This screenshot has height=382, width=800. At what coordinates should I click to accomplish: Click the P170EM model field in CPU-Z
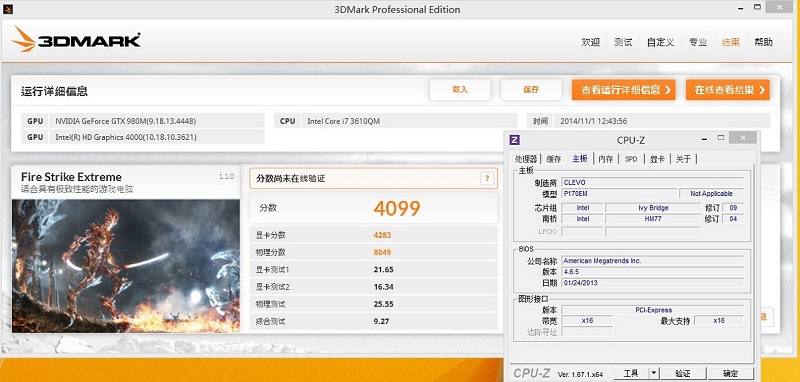pos(619,194)
